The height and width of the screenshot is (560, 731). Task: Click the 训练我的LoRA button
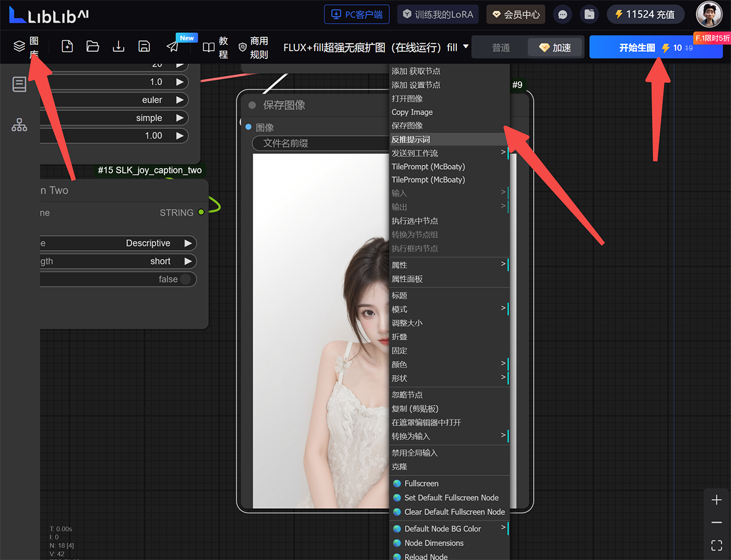[x=438, y=14]
